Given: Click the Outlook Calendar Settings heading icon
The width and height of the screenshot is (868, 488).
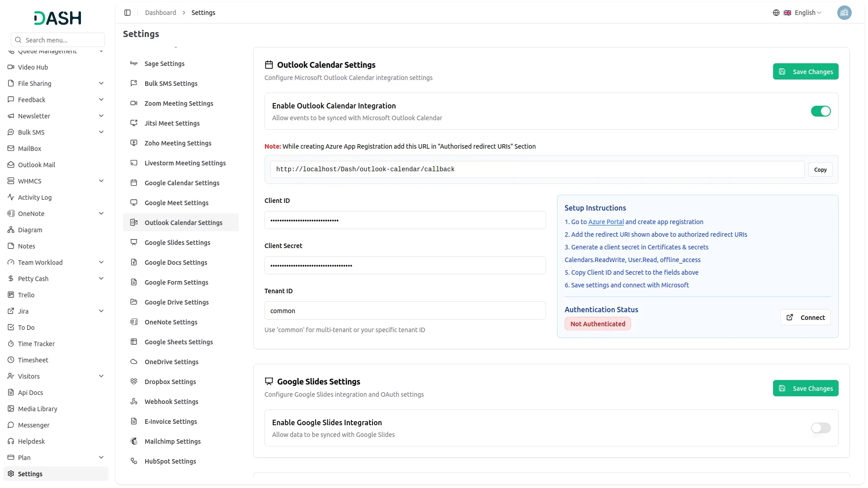Looking at the screenshot, I should pyautogui.click(x=269, y=65).
